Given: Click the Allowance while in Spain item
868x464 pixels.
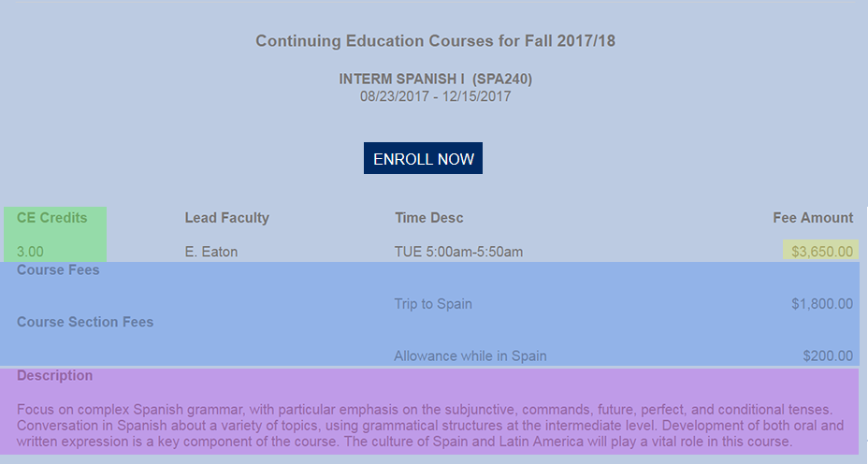Looking at the screenshot, I should click(470, 356).
